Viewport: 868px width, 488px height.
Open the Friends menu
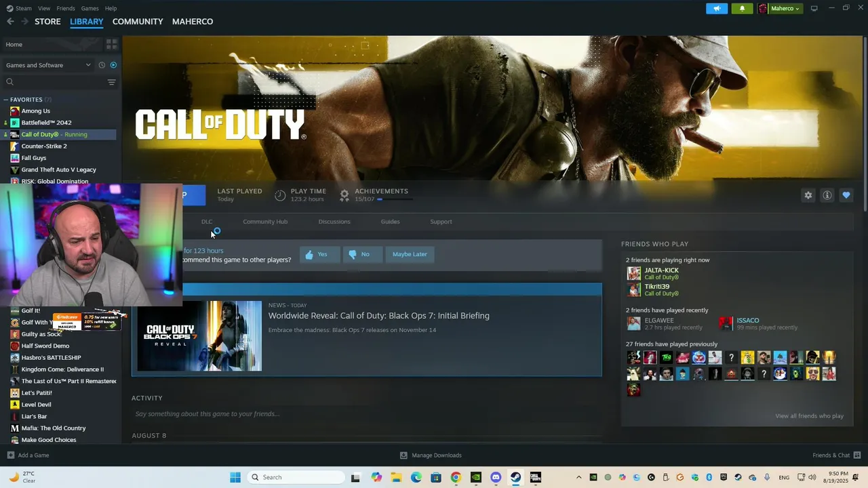(x=66, y=8)
